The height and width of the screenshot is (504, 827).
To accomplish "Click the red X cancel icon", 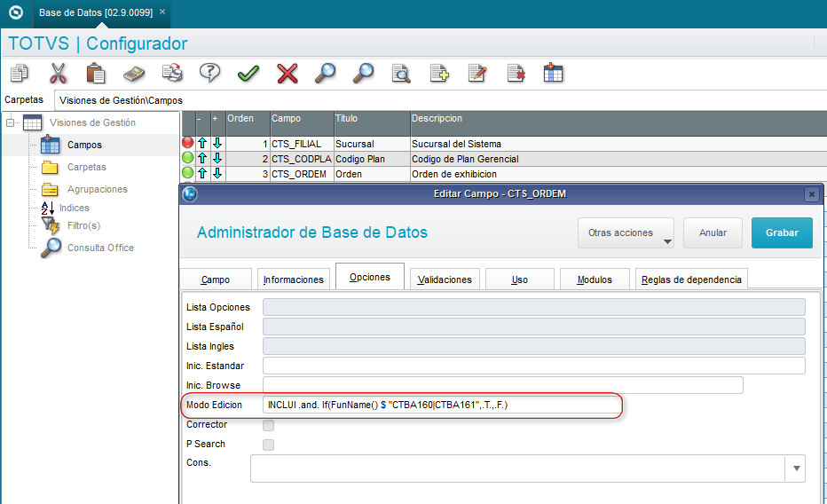I will click(287, 74).
